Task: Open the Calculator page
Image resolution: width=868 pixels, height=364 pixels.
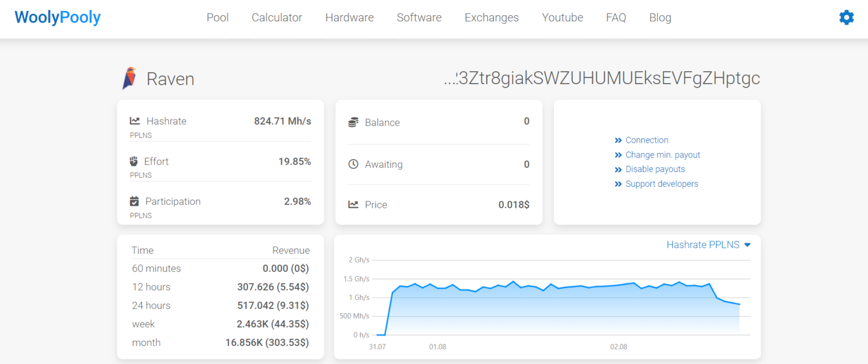Action: click(276, 17)
